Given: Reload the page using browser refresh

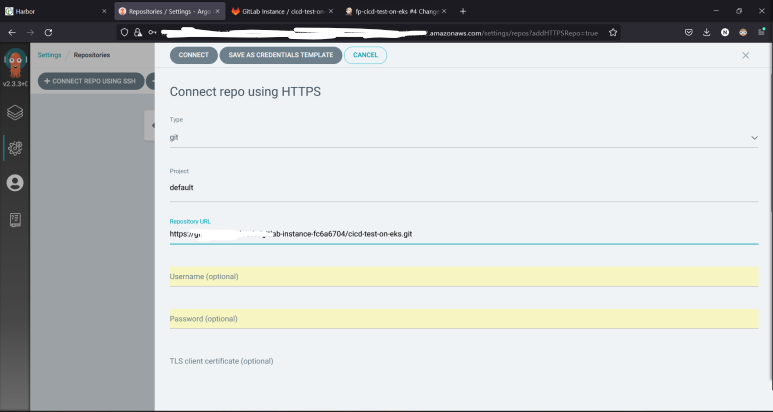Looking at the screenshot, I should tap(47, 32).
